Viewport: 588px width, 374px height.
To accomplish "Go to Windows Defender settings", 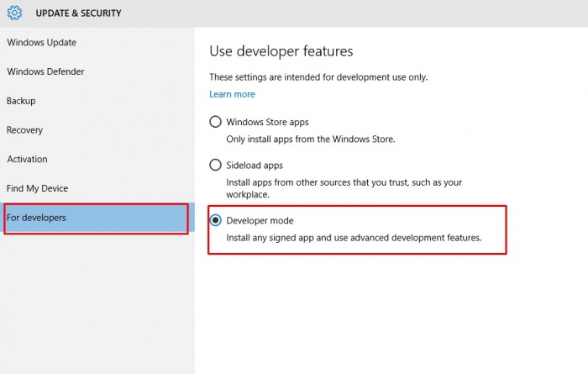I will pyautogui.click(x=45, y=71).
